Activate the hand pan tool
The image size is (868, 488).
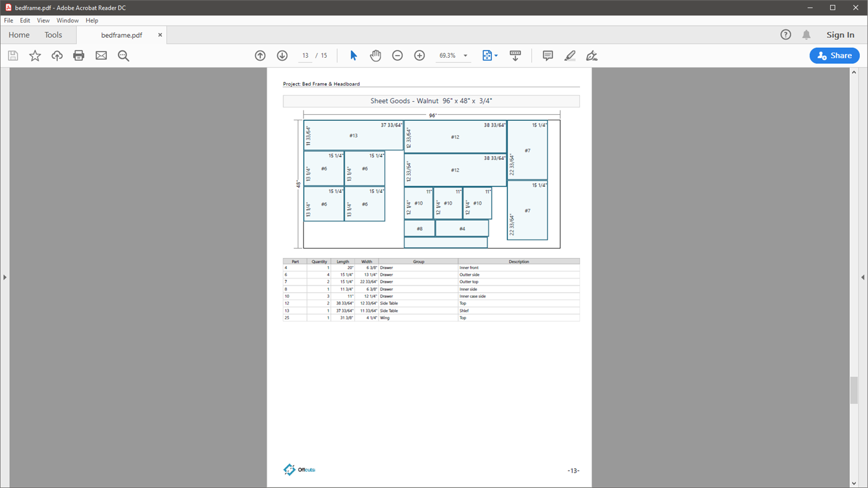point(375,56)
